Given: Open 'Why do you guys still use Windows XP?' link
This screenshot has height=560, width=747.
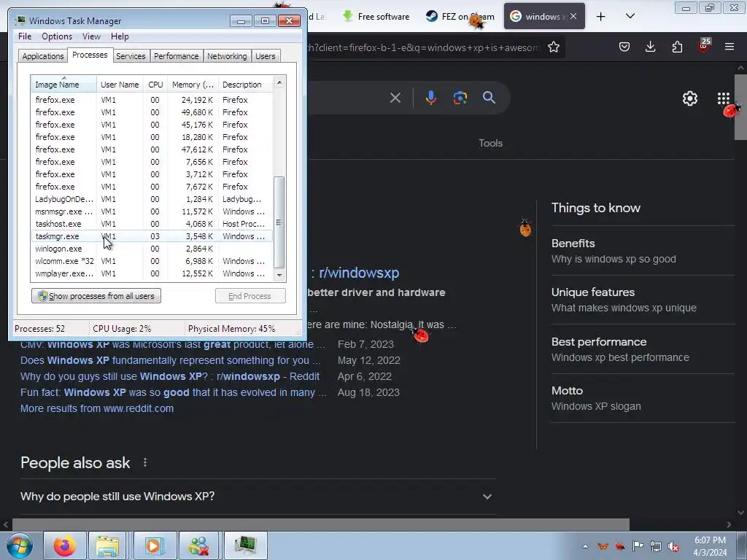Looking at the screenshot, I should (169, 376).
